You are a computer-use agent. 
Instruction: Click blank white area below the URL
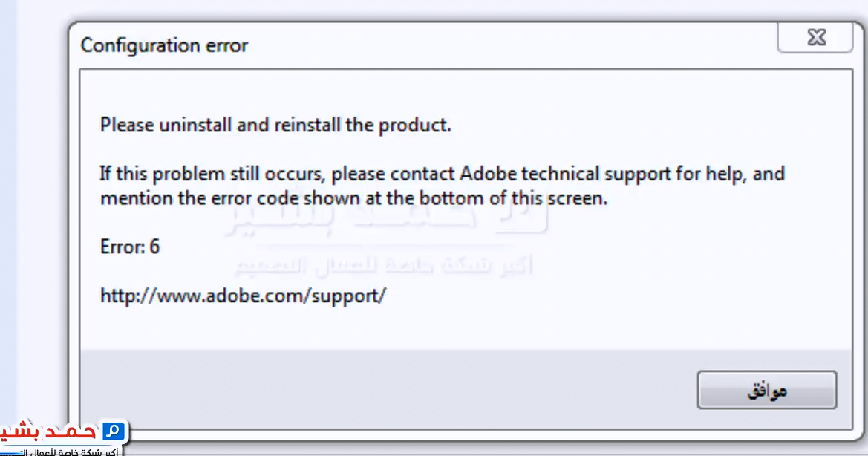446,327
